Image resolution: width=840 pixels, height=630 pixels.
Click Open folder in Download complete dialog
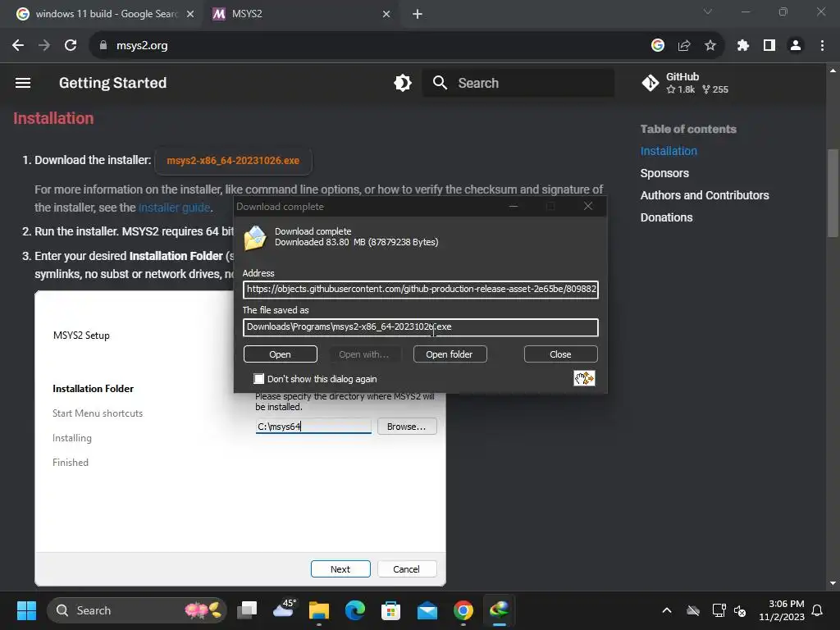click(x=450, y=354)
